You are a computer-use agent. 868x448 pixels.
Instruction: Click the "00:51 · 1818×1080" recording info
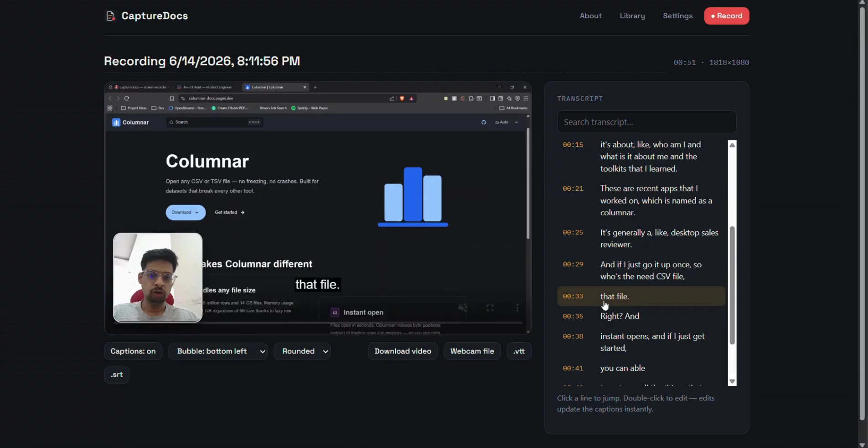pos(711,63)
